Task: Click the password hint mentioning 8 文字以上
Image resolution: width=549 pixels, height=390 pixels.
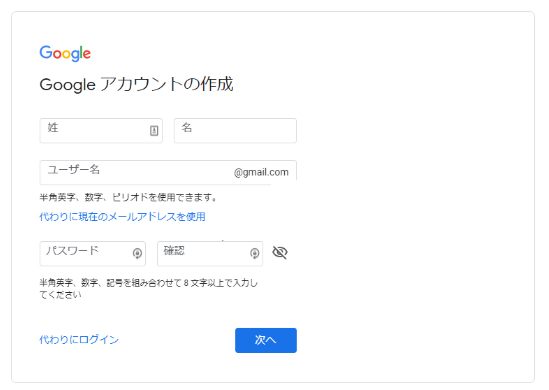Action: [x=148, y=283]
